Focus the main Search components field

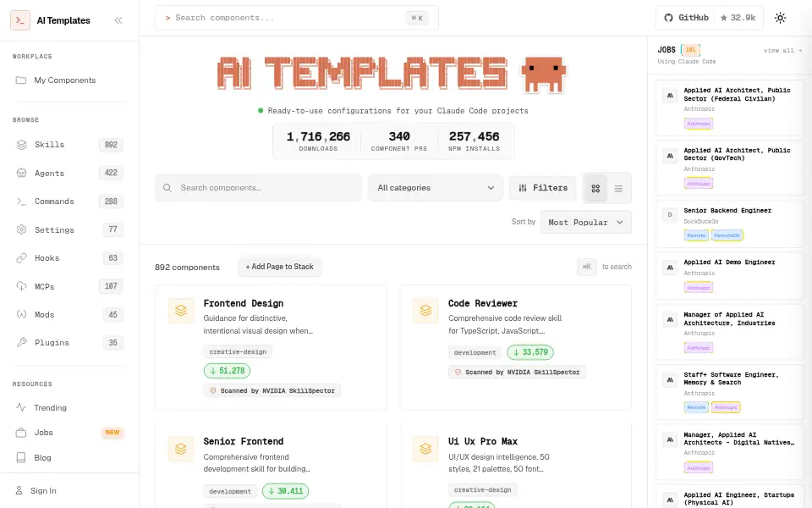259,188
